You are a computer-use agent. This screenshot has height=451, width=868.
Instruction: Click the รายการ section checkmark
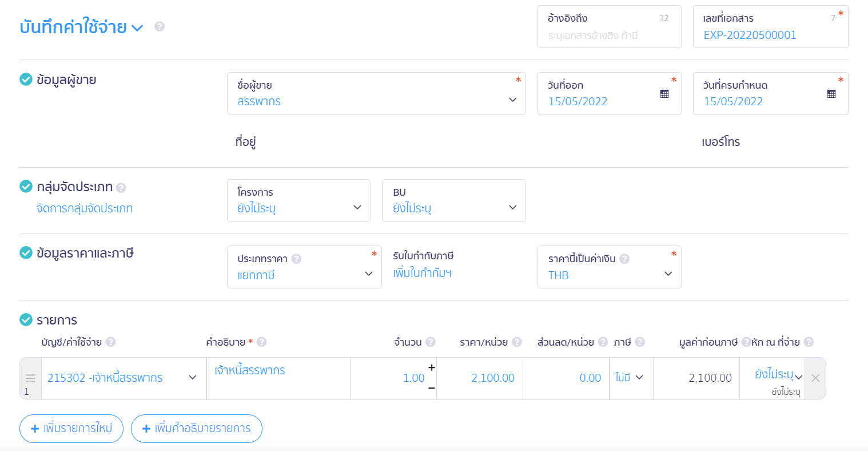[26, 319]
